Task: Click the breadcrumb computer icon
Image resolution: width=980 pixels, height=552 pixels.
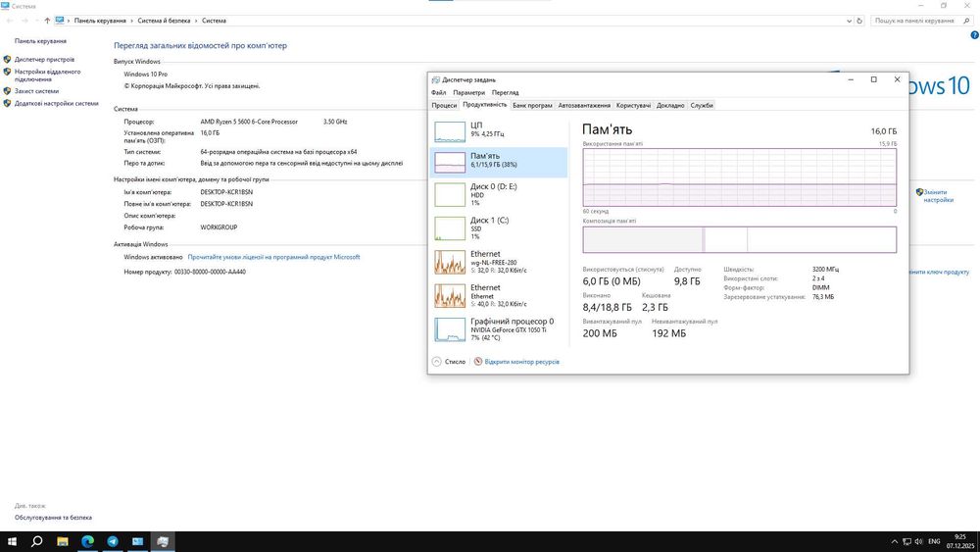Action: coord(60,20)
